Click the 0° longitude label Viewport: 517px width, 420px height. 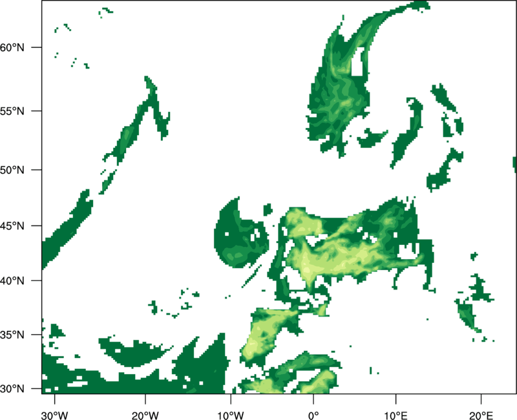pyautogui.click(x=313, y=415)
